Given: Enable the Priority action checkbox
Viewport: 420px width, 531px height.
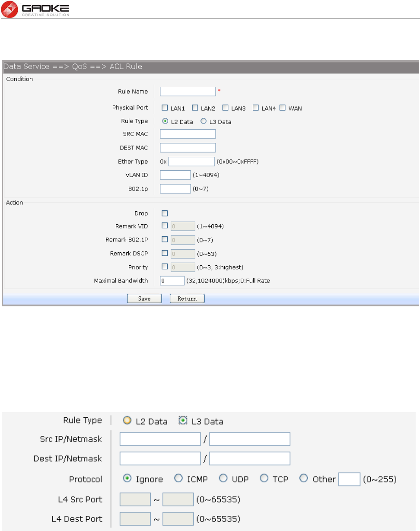Looking at the screenshot, I should [165, 267].
